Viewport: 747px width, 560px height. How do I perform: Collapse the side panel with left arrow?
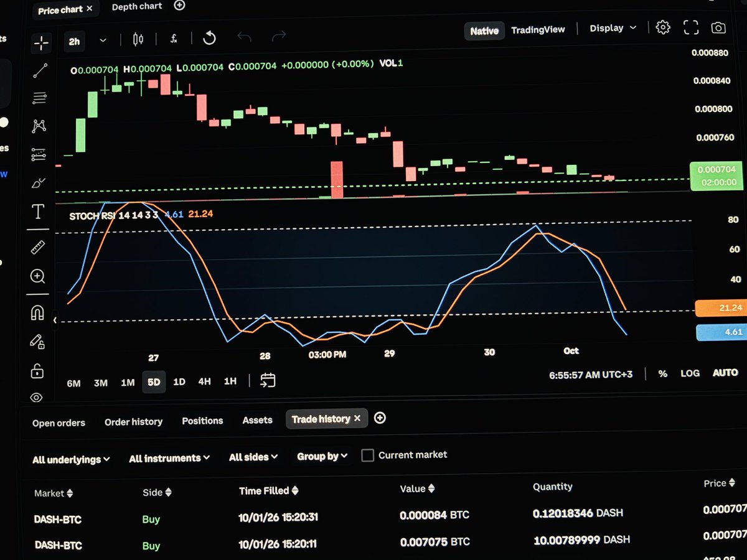tap(55, 320)
